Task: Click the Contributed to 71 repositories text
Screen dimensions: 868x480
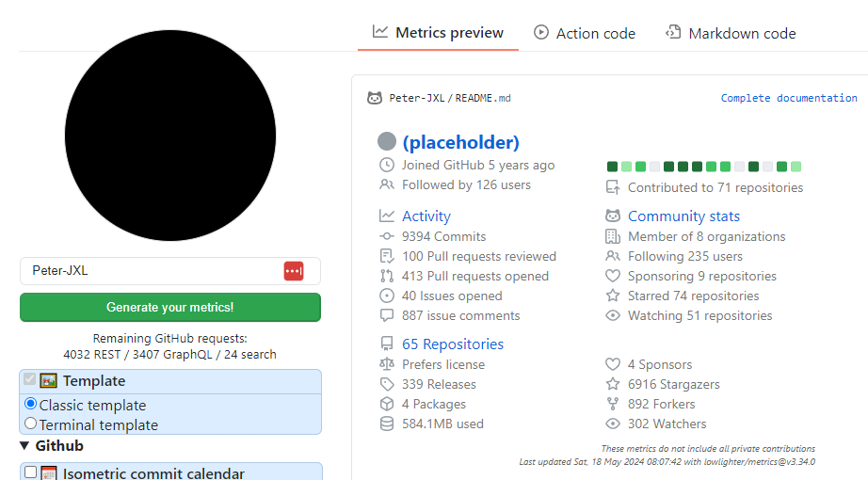Action: (715, 187)
